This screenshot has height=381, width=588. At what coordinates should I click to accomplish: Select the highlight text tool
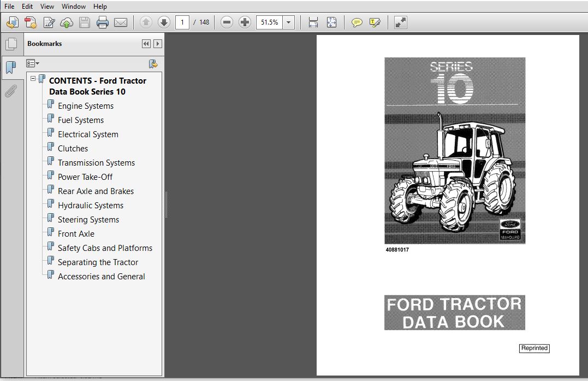pos(375,22)
